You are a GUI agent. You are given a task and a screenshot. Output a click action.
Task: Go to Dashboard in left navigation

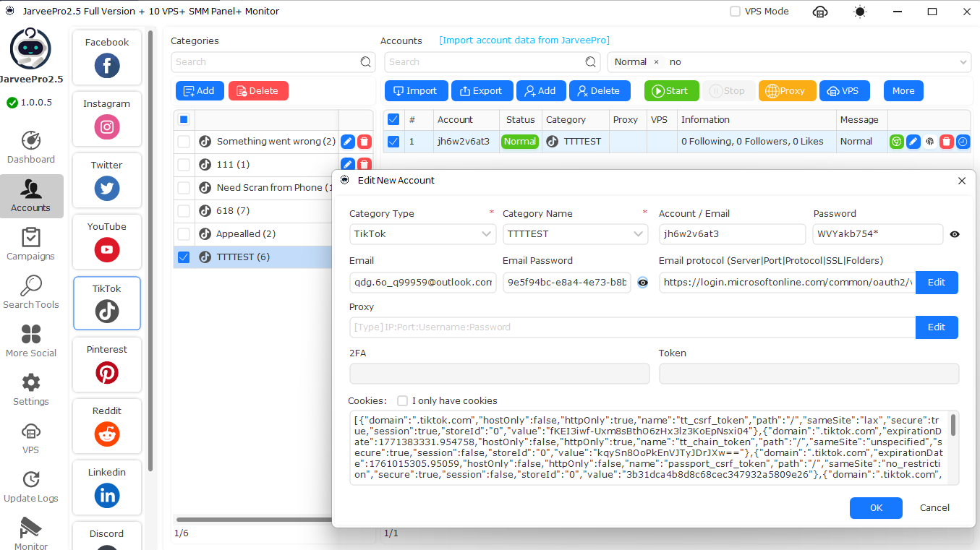click(x=31, y=147)
